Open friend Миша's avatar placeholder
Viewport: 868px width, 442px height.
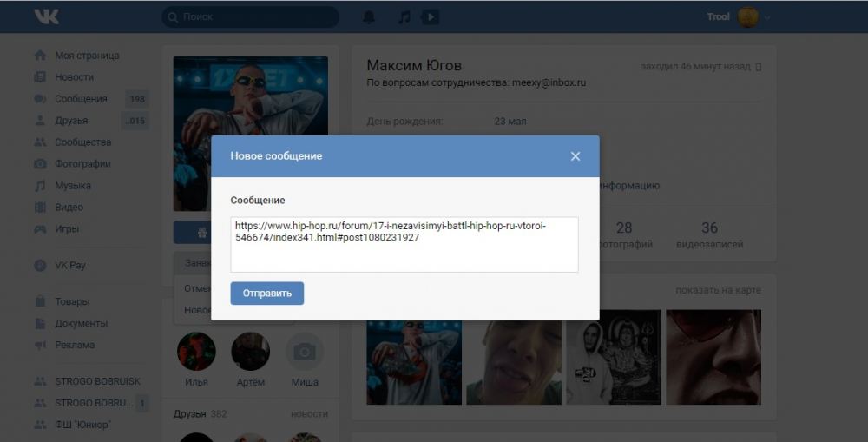305,351
